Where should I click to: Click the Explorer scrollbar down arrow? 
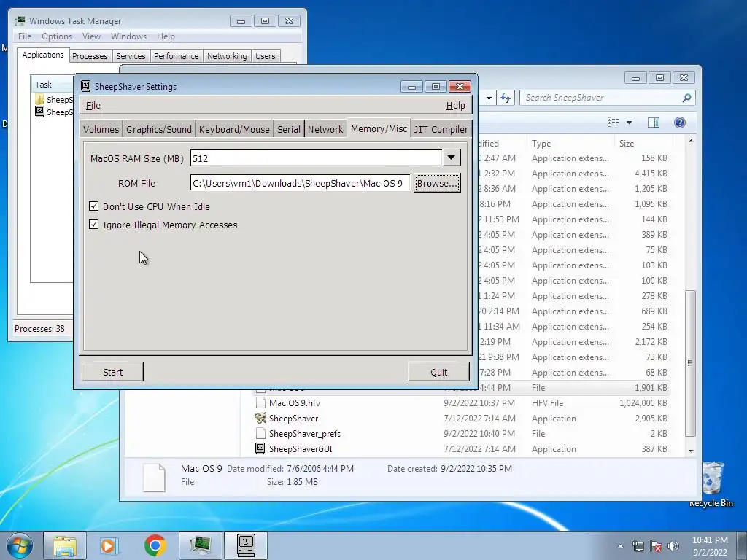pos(691,451)
